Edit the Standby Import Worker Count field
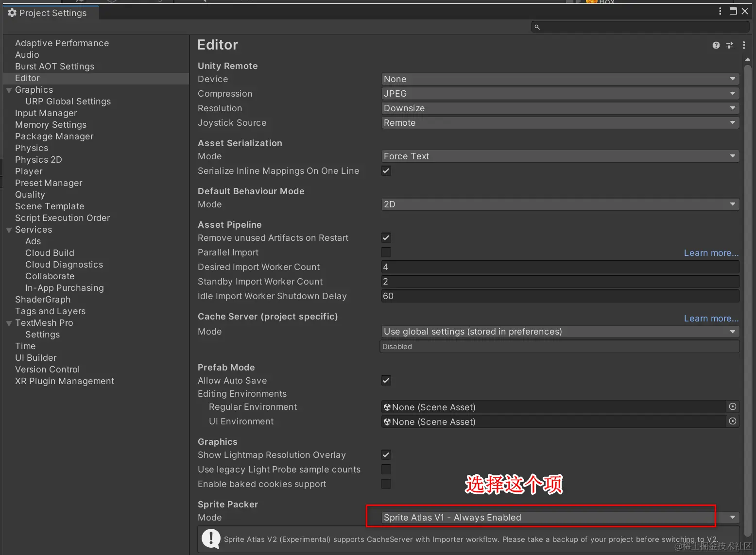Image resolution: width=756 pixels, height=555 pixels. pos(560,282)
